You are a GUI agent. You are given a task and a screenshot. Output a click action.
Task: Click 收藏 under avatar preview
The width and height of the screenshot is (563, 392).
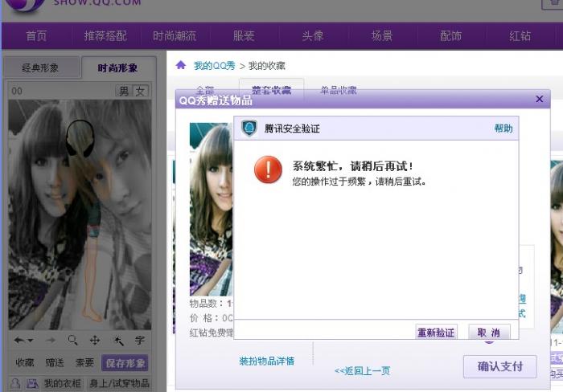point(25,363)
